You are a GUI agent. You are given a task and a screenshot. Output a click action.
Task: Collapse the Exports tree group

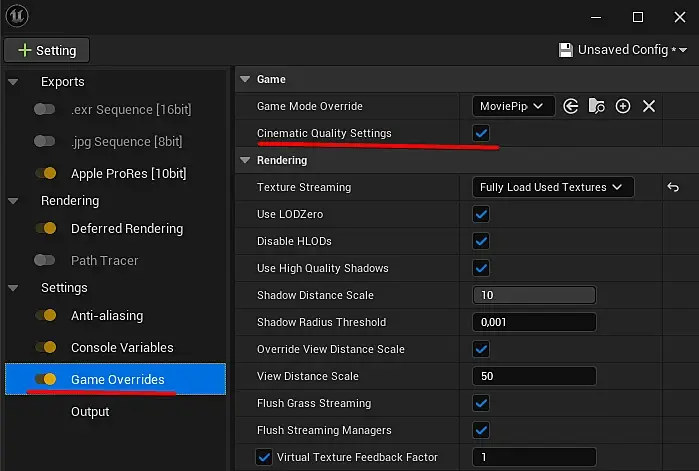[13, 82]
